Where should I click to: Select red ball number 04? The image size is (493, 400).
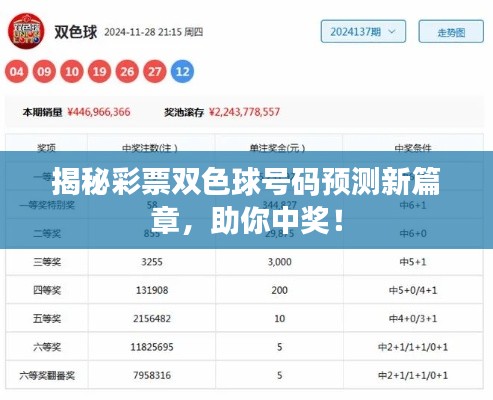click(x=17, y=71)
